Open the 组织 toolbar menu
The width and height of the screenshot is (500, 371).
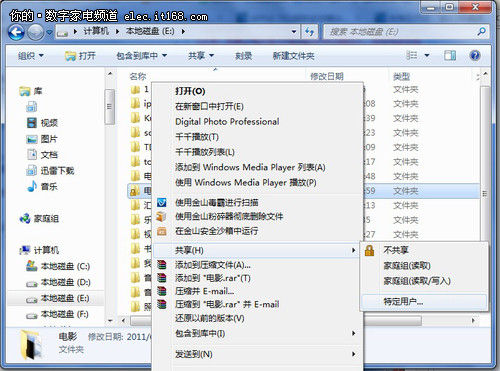(30, 56)
